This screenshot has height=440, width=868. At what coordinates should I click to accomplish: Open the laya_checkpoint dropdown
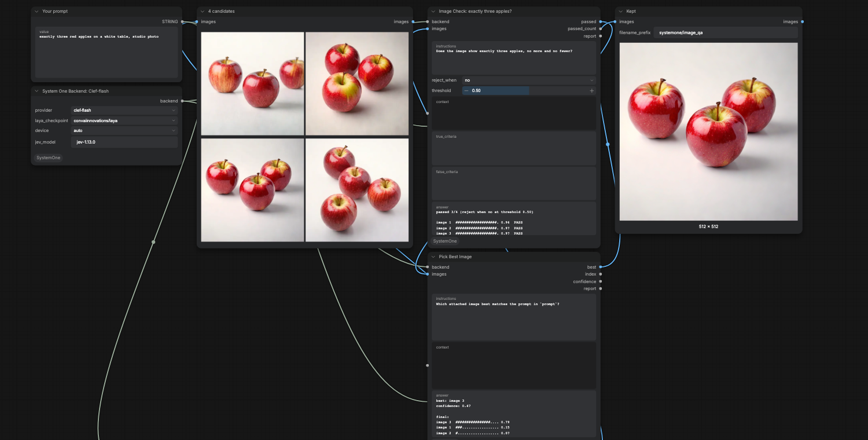point(124,120)
